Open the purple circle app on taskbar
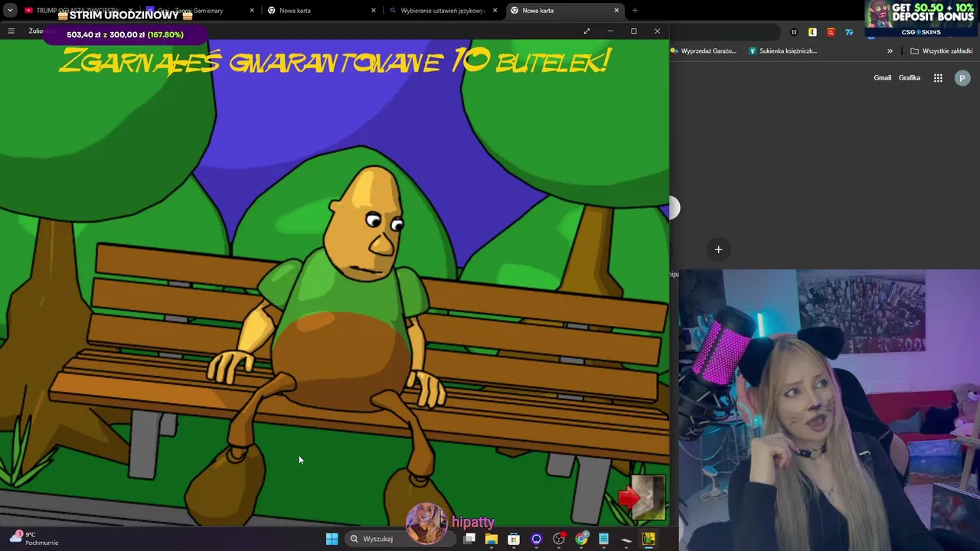Screen dimensions: 980x551 point(536,539)
